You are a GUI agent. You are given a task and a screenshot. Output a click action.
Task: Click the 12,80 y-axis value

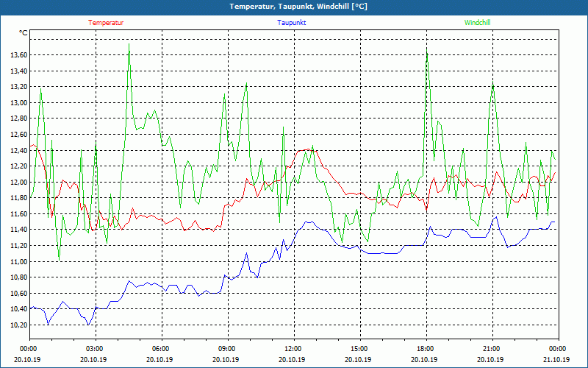click(19, 118)
